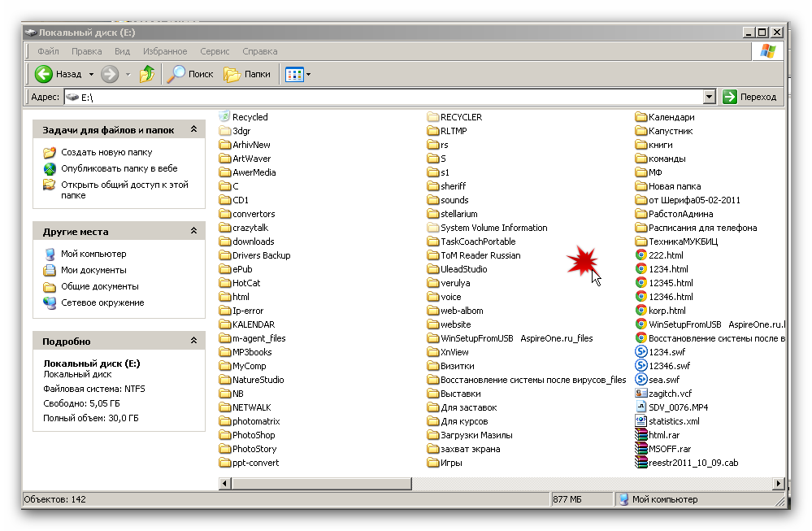Go back with the Назад button
Viewport: 812px width, 531px height.
(x=58, y=74)
